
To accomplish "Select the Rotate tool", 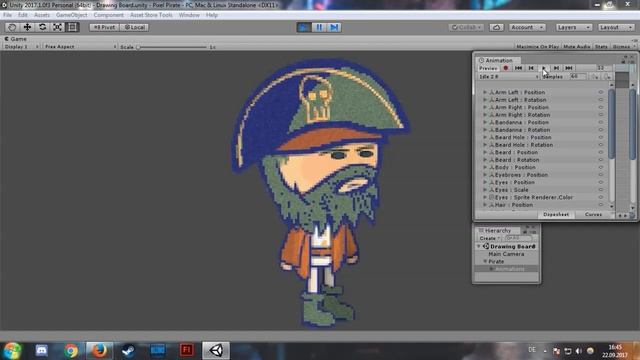I will pyautogui.click(x=42, y=27).
